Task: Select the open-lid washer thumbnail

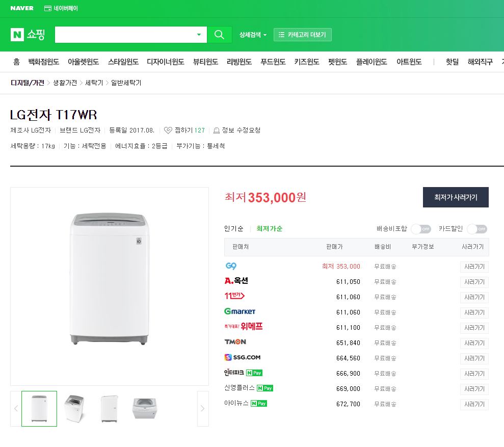Action: 74,408
